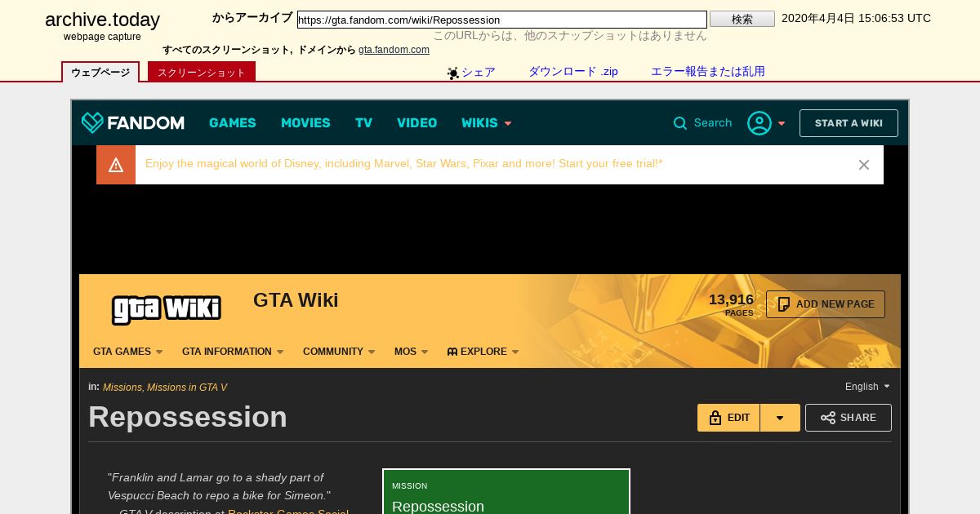Open the ダウンロード .zip link
This screenshot has width=980, height=514.
(x=573, y=72)
